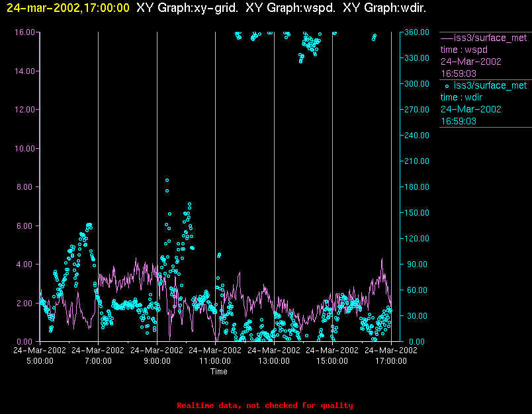Click the 60.00 wind direction axis label
Image resolution: width=532 pixels, height=414 pixels.
tap(418, 290)
